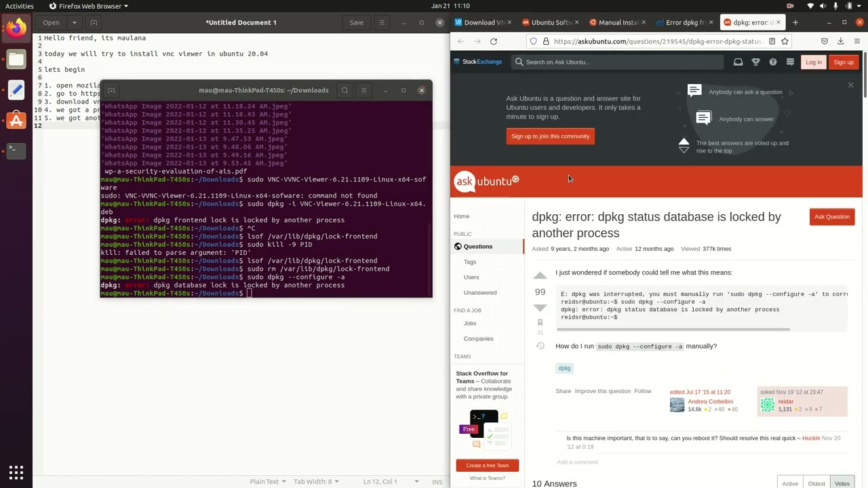Focus the Search on Ask Ubuntu field
Screen dimensions: 868x488
click(x=618, y=62)
